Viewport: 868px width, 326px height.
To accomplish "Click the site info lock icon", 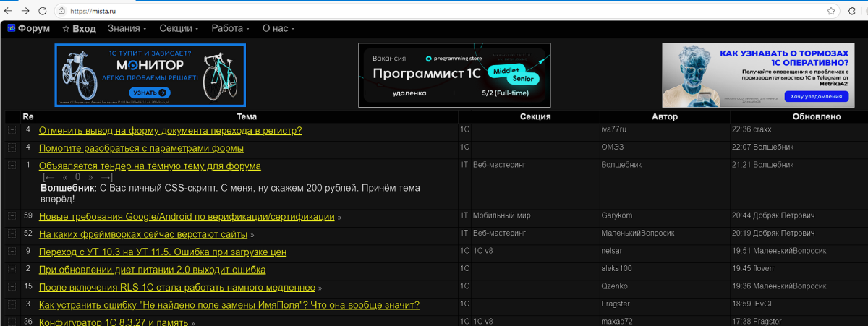I will pos(61,11).
